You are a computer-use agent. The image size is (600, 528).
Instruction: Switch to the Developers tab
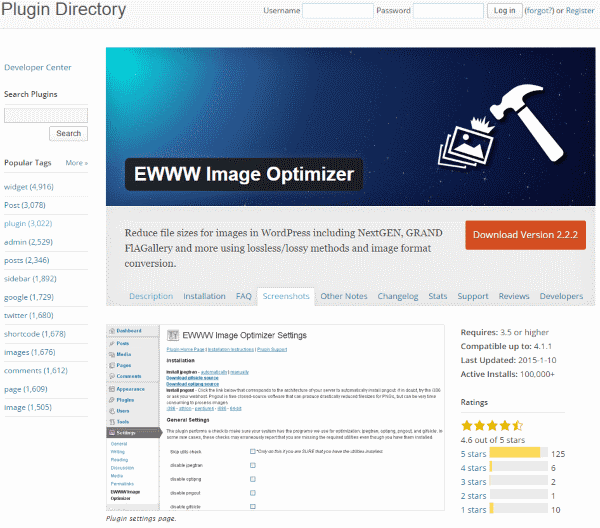[561, 296]
